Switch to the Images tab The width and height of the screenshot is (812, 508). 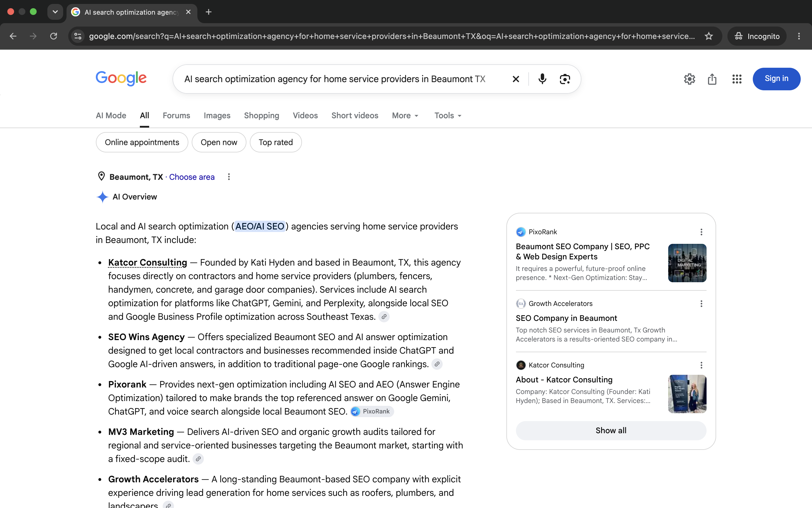coord(217,116)
